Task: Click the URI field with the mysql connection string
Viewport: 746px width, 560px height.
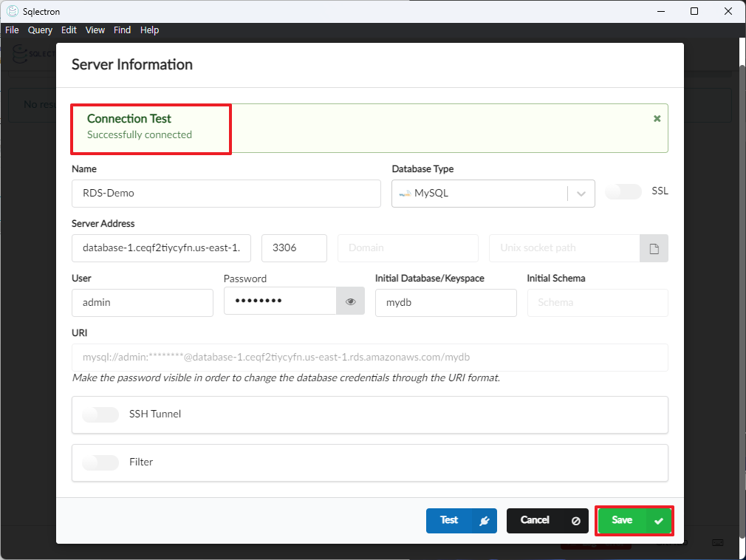Action: tap(369, 358)
